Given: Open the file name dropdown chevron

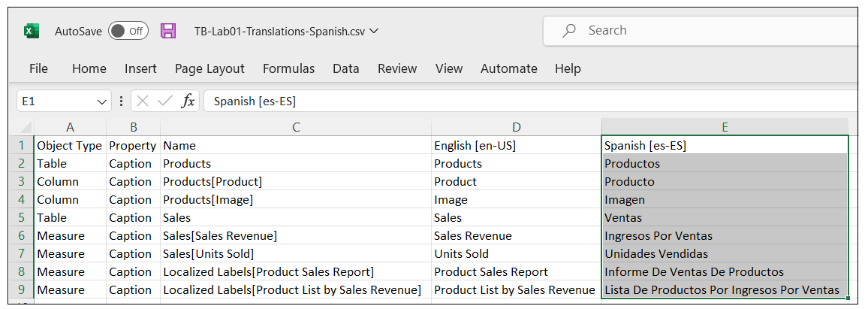Looking at the screenshot, I should click(x=374, y=32).
